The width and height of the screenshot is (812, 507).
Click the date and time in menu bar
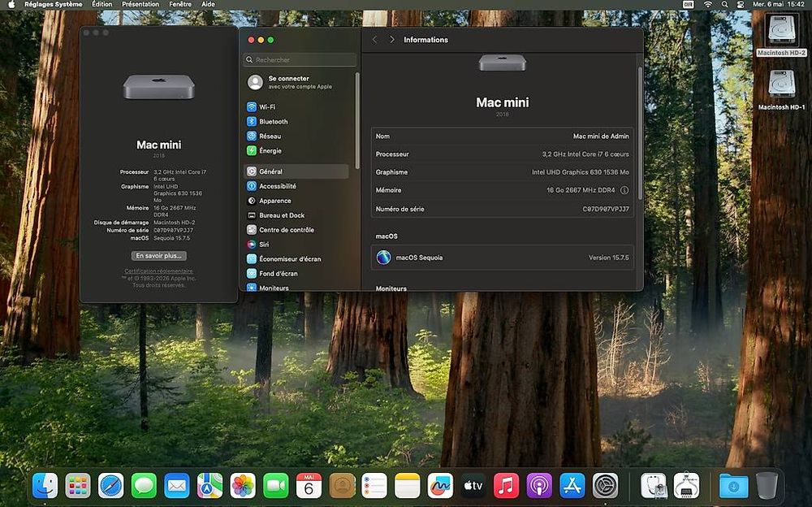[x=779, y=4]
